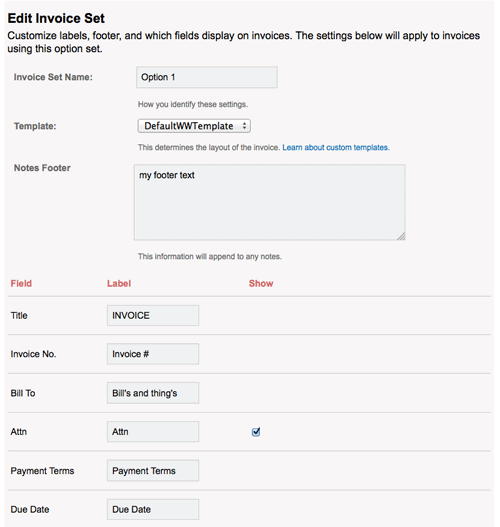Click the Invoice Set Name label
The image size is (500, 527).
click(53, 77)
